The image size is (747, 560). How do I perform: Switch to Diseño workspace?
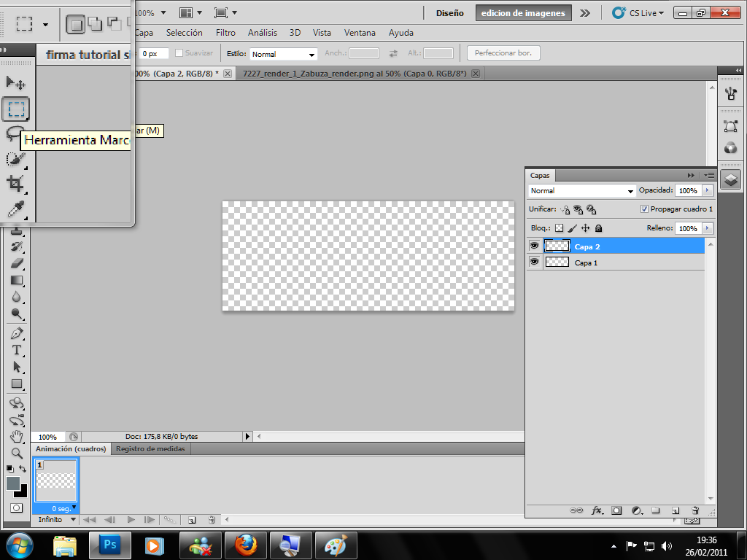tap(449, 13)
